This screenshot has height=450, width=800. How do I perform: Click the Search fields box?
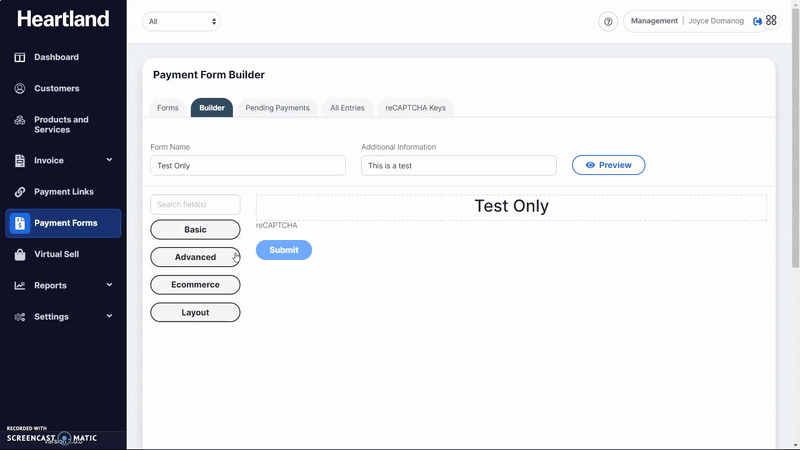coord(195,204)
